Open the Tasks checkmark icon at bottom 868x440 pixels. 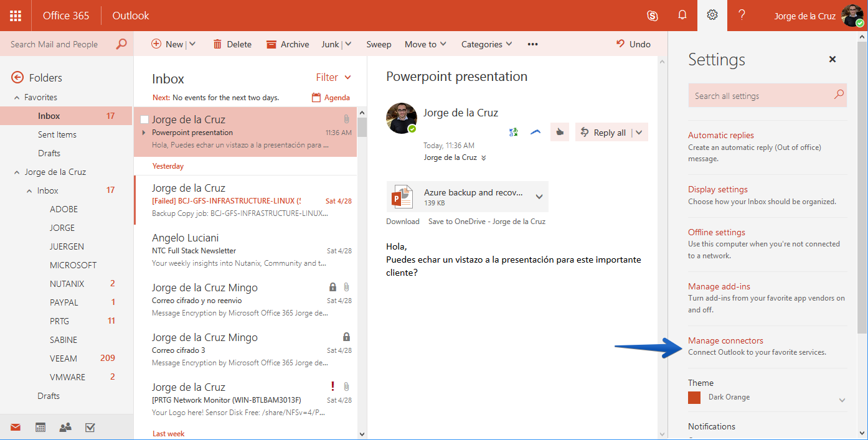90,428
